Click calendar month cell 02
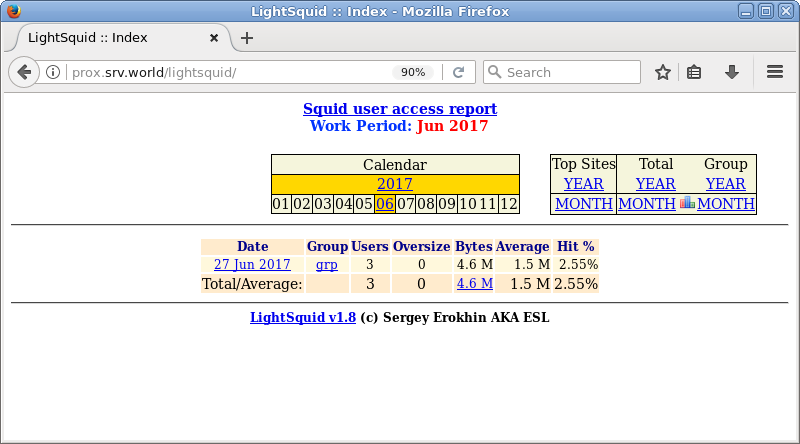 point(302,204)
